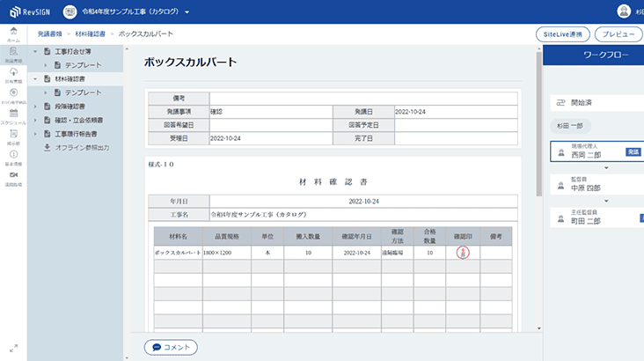This screenshot has width=644, height=361.
Task: Expand the 工事履行報告書 tree node
Action: coord(34,134)
